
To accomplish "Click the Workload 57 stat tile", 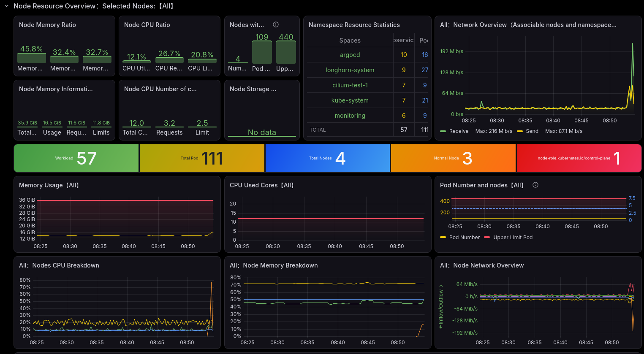I will [x=76, y=158].
